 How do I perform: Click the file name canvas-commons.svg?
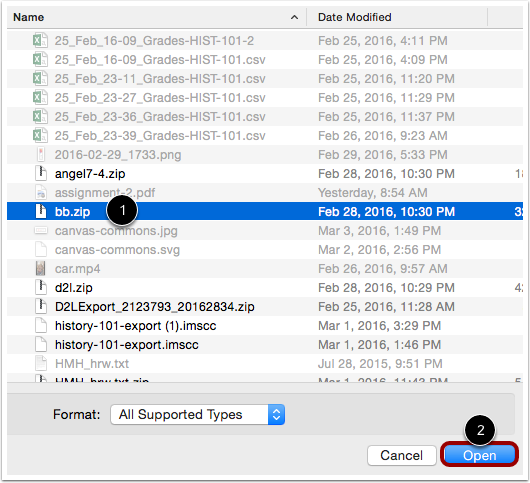(x=117, y=250)
